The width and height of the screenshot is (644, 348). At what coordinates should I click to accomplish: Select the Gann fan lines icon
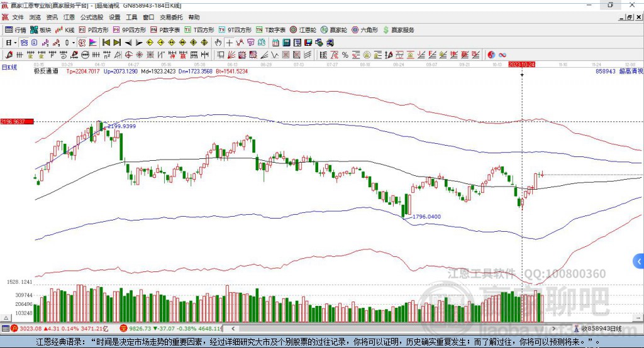(231, 55)
